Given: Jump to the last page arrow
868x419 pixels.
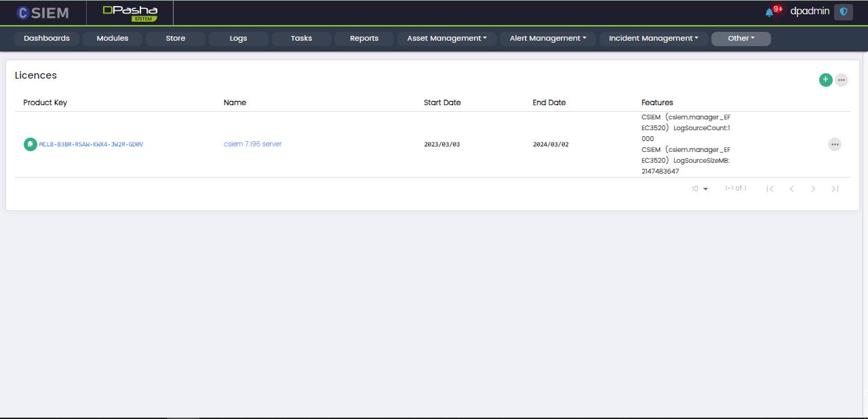Looking at the screenshot, I should point(835,189).
